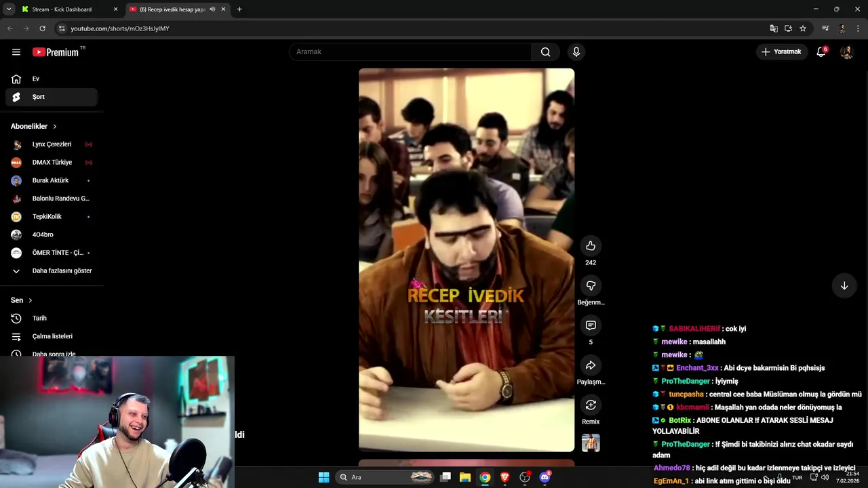Go to Ev home in sidebar

pos(52,79)
